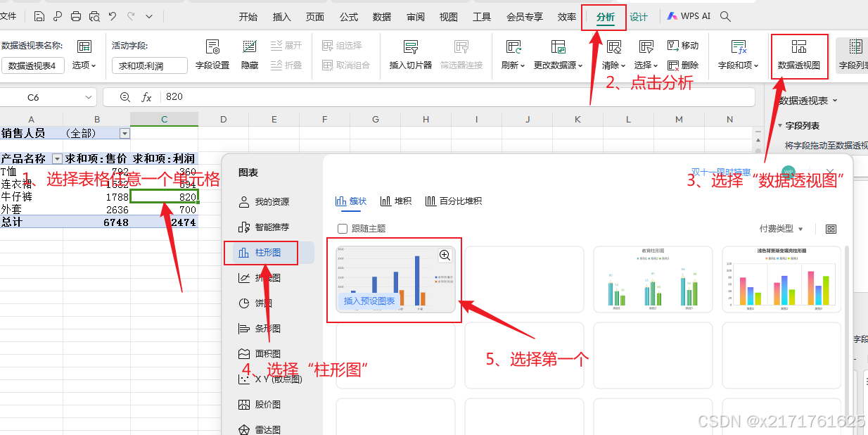Select column header D
The height and width of the screenshot is (435, 868).
click(x=223, y=120)
